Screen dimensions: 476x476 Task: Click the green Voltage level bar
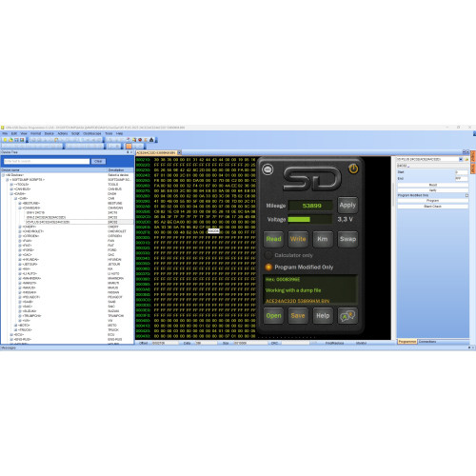pyautogui.click(x=299, y=219)
